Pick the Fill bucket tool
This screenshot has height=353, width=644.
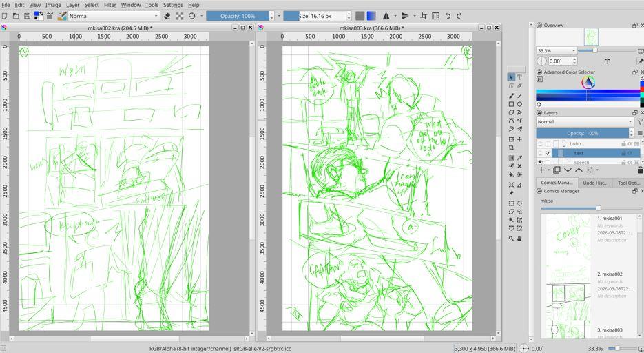511,174
